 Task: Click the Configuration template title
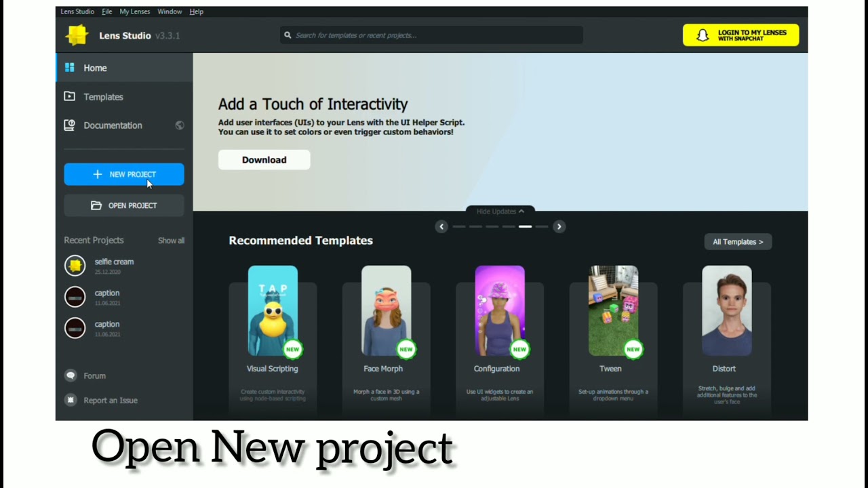click(x=497, y=369)
